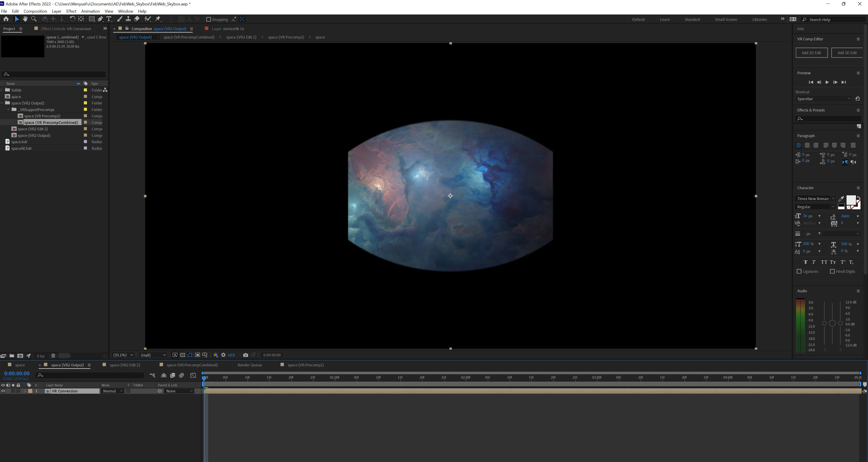Select the Hand tool

pyautogui.click(x=25, y=19)
